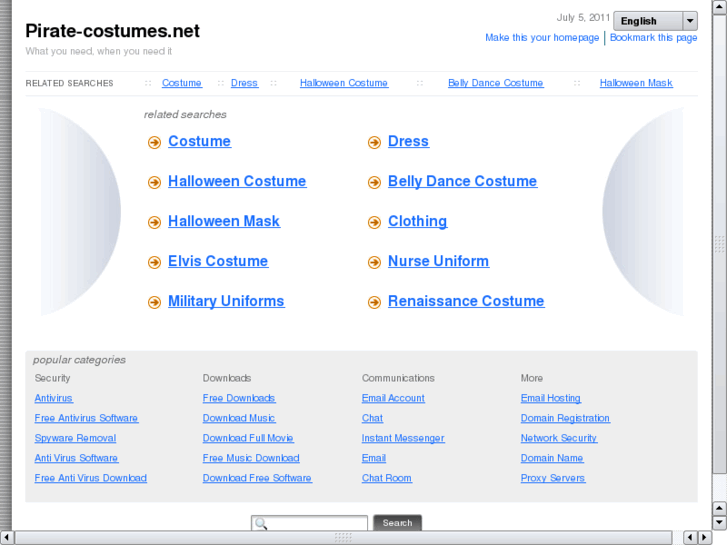Screen dimensions: 727x545
Task: Open Free Downloads link
Action: tap(239, 398)
